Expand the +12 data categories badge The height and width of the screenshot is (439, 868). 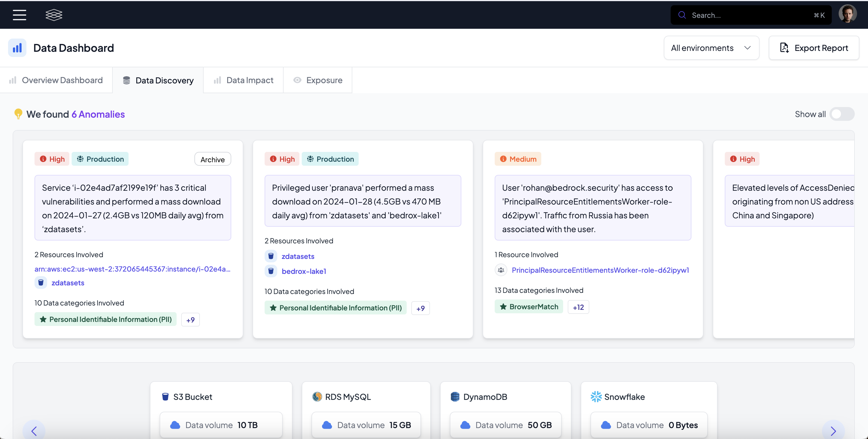click(578, 307)
